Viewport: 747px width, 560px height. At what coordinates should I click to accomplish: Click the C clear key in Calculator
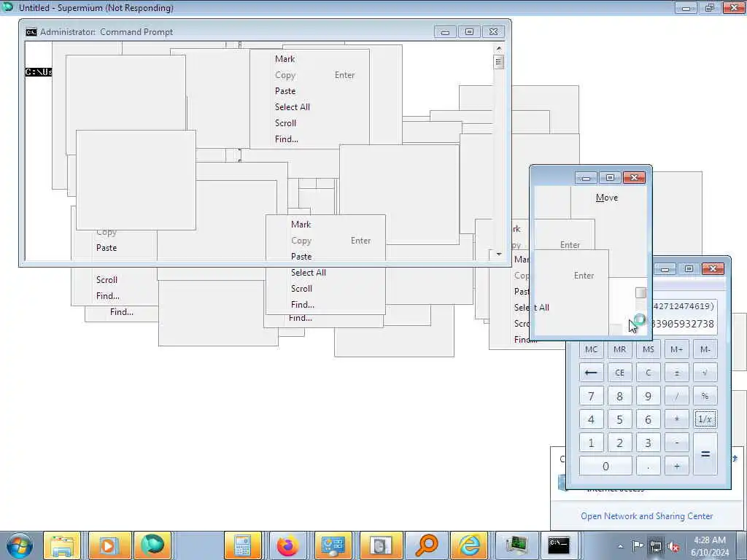tap(649, 373)
